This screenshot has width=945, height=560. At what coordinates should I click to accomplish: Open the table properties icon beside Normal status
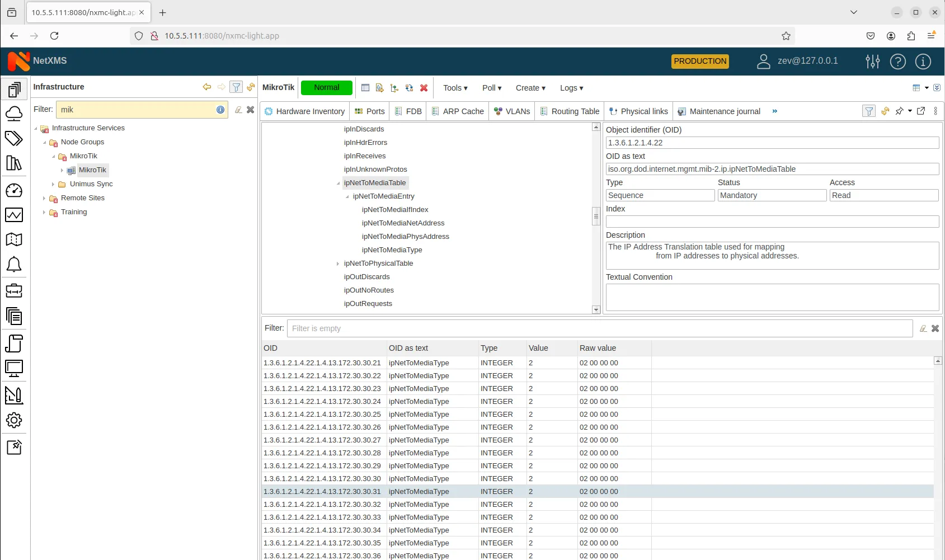point(365,88)
